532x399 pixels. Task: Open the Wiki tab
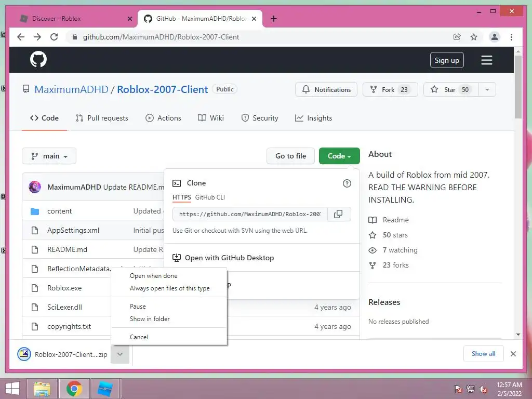tap(211, 118)
